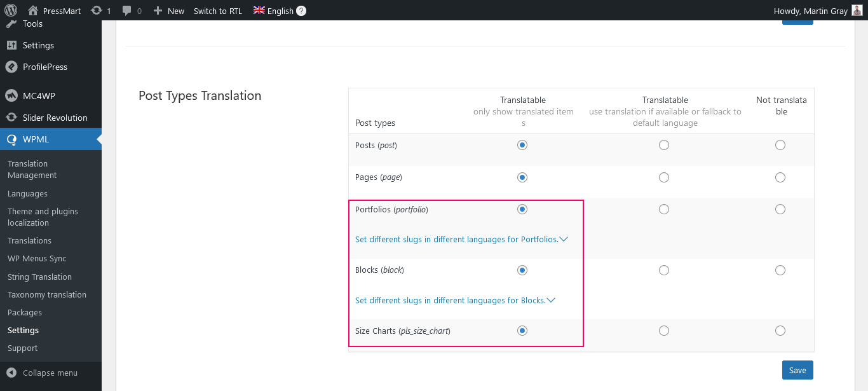Open String Translation submenu item

[39, 277]
